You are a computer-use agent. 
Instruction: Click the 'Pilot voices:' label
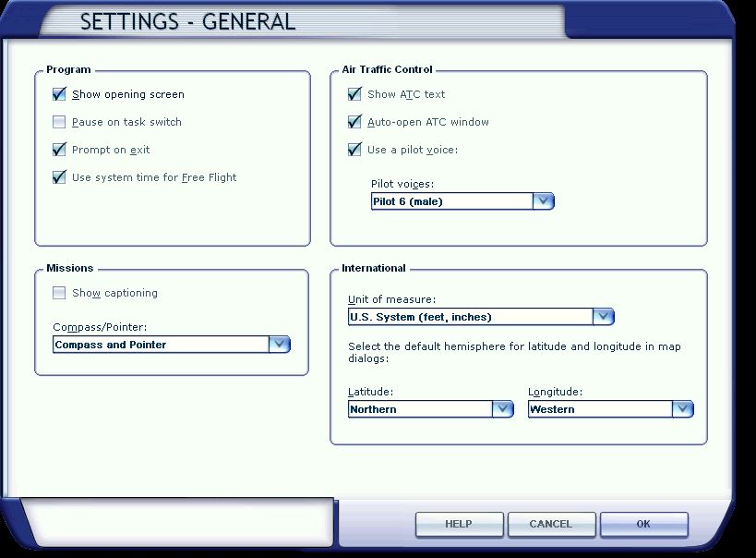pyautogui.click(x=402, y=184)
